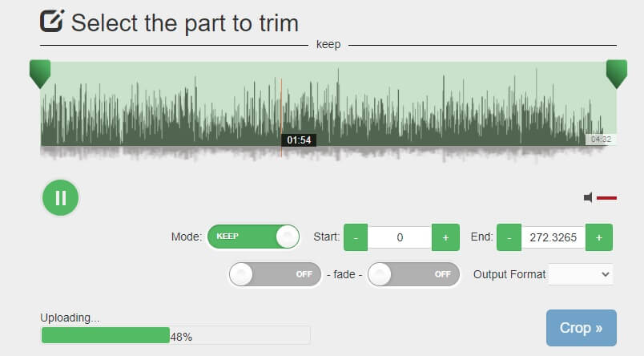Decrease the Start time with minus
The width and height of the screenshot is (644, 356).
point(356,237)
